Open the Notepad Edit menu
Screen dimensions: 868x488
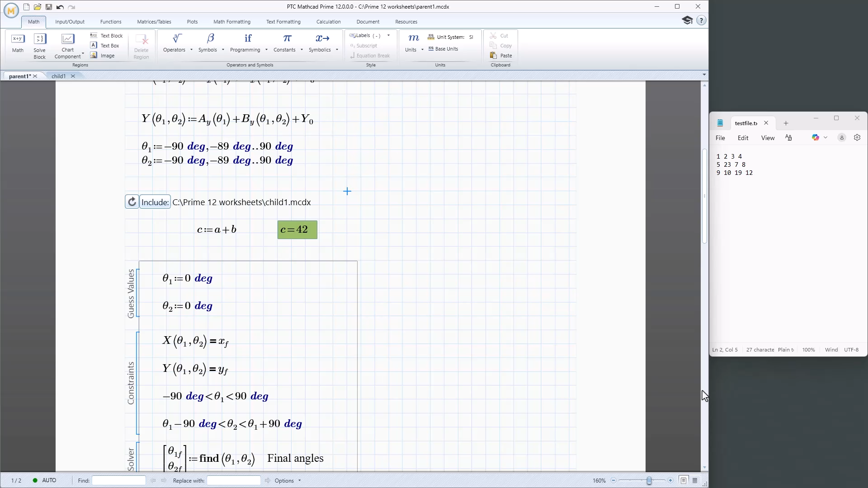pos(743,138)
